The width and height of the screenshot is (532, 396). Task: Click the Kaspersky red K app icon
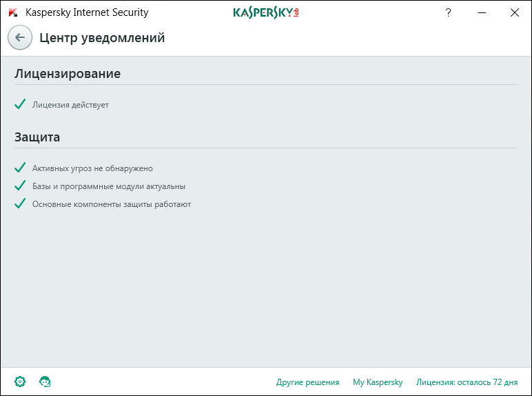pos(13,12)
